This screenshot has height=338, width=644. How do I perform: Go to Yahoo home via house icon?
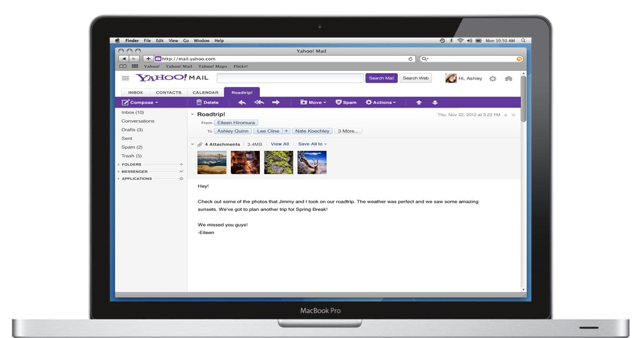point(509,78)
